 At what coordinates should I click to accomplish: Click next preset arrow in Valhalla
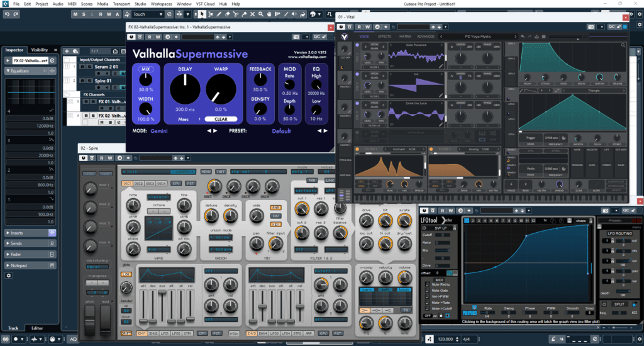(326, 131)
